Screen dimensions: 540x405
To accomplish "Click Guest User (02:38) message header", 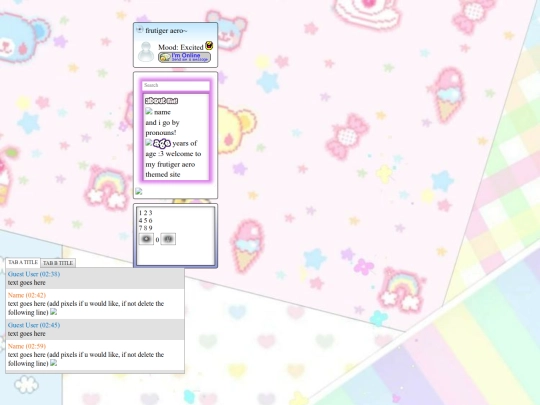I will coord(34,274).
